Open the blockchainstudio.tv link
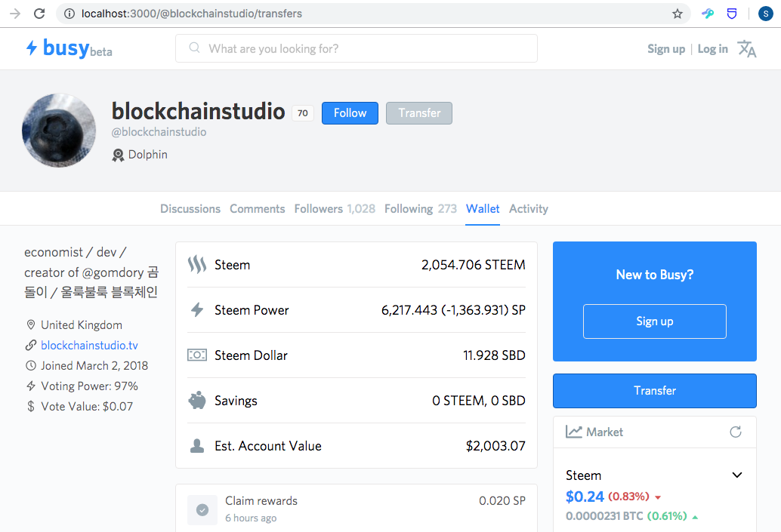 click(x=89, y=345)
